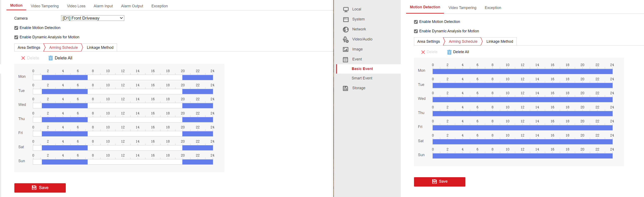The width and height of the screenshot is (644, 197).
Task: Uncheck Dynamic Analysis for the Front Driveway camera
Action: click(16, 37)
